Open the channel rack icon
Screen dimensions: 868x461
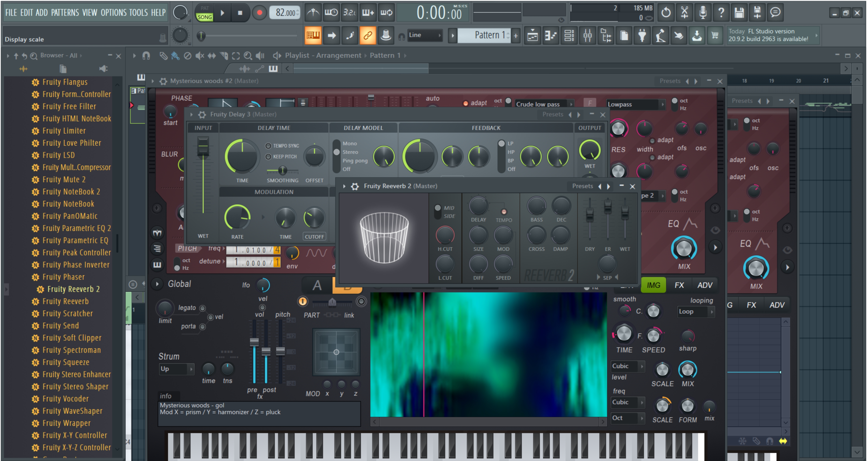point(569,35)
